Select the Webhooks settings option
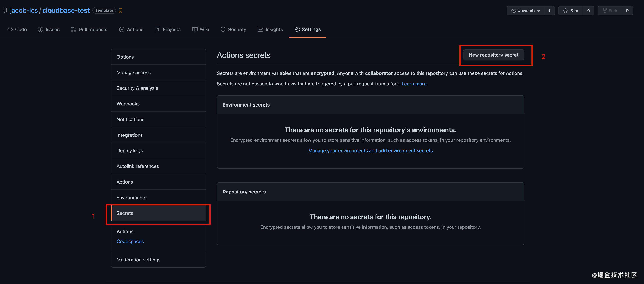The image size is (644, 284). (x=128, y=104)
